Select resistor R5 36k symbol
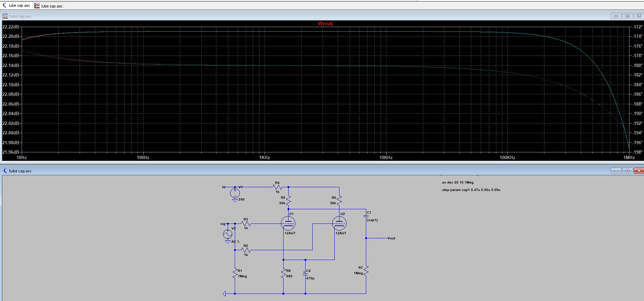This screenshot has width=644, height=301. [288, 200]
